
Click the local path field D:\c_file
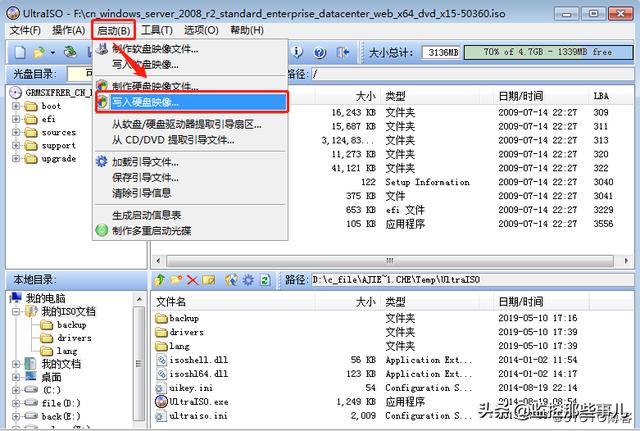472,280
